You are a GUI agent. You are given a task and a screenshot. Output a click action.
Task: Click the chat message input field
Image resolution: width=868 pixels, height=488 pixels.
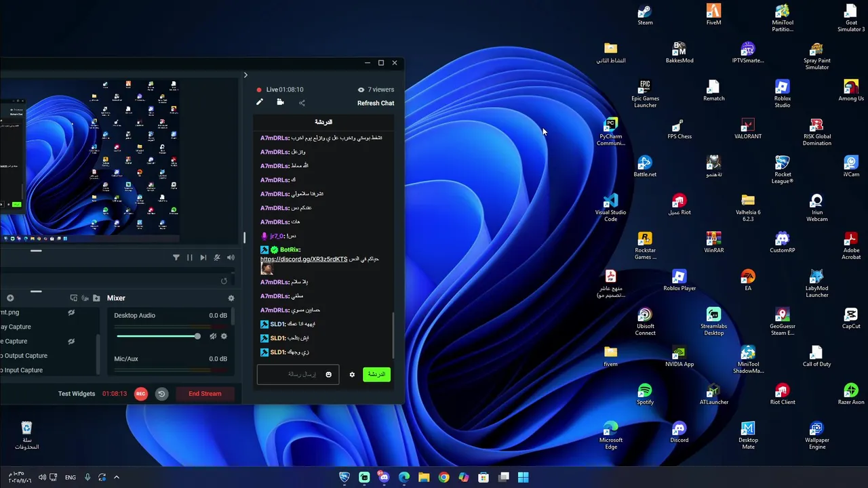pyautogui.click(x=298, y=374)
